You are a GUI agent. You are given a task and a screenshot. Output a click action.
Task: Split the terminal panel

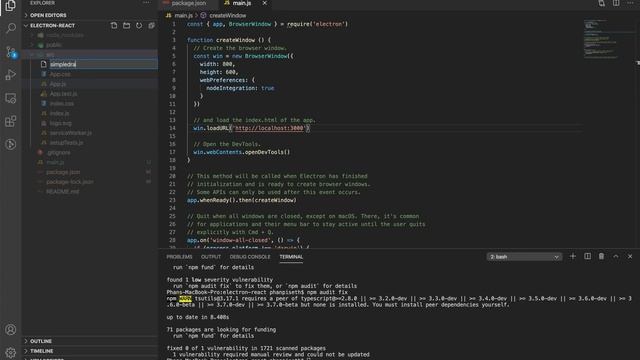pos(587,256)
